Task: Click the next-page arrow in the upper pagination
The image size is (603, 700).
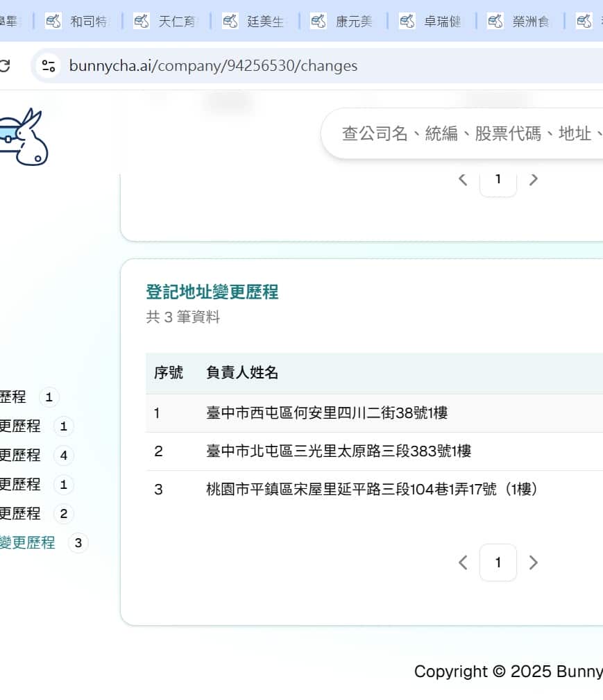Action: point(533,179)
